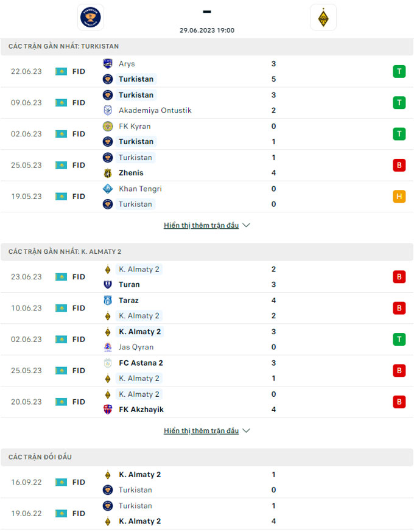414x532 pixels.
Task: Click the Kazakhstan flag on 22.06.23 row
Action: [x=61, y=71]
